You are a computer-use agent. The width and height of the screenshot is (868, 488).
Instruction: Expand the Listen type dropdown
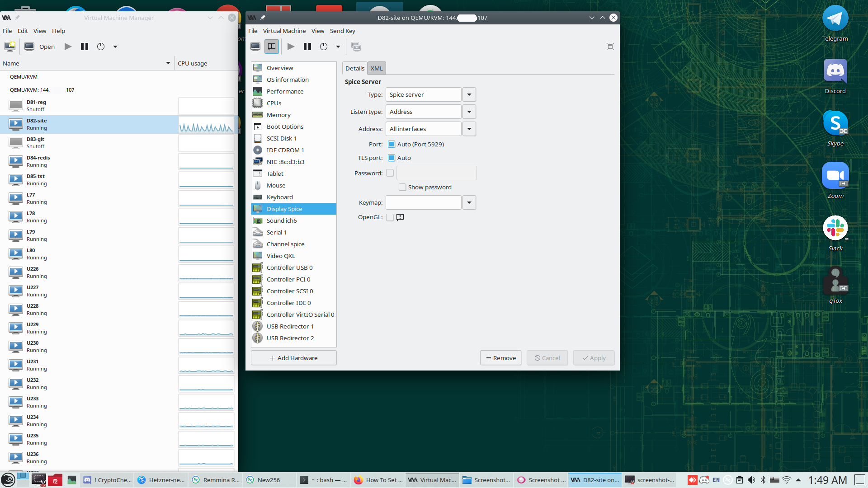point(469,112)
